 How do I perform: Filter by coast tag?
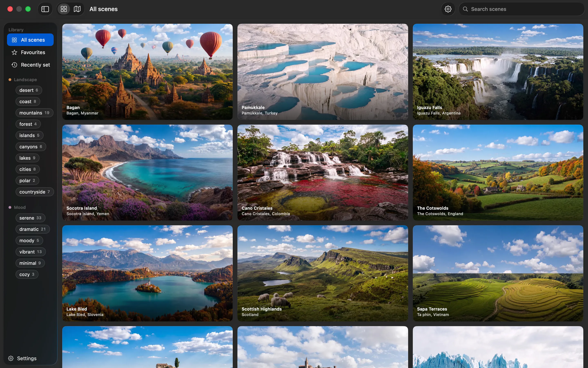coord(28,101)
